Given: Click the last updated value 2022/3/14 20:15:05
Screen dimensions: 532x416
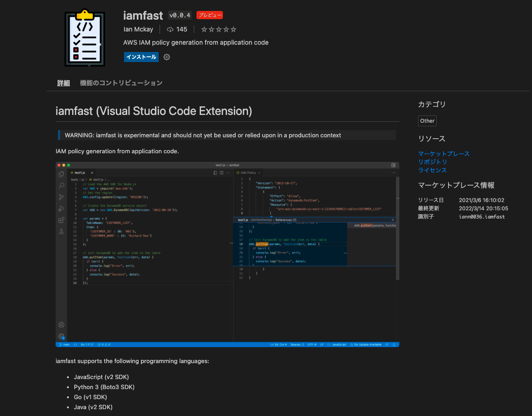Looking at the screenshot, I should pos(484,208).
